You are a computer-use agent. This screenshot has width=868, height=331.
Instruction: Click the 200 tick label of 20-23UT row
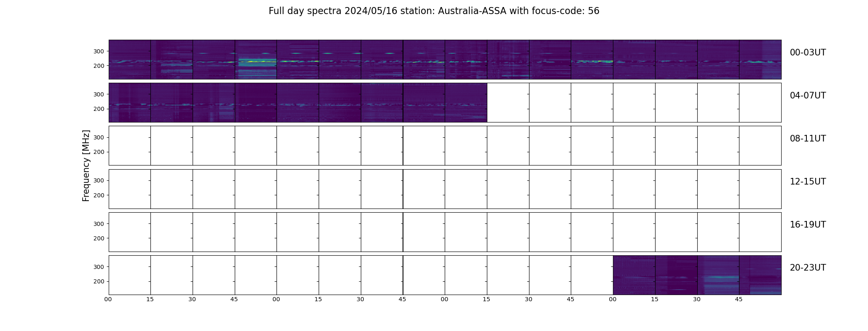(99, 281)
